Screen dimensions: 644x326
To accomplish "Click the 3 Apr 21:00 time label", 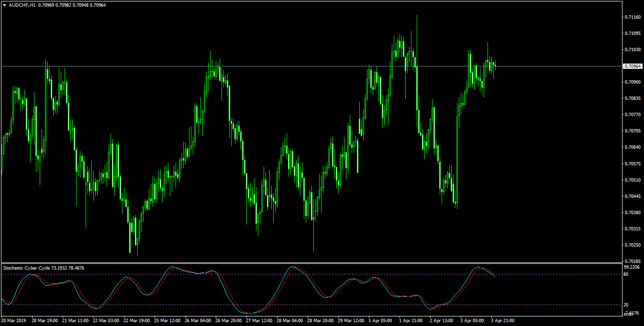I will coord(503,321).
